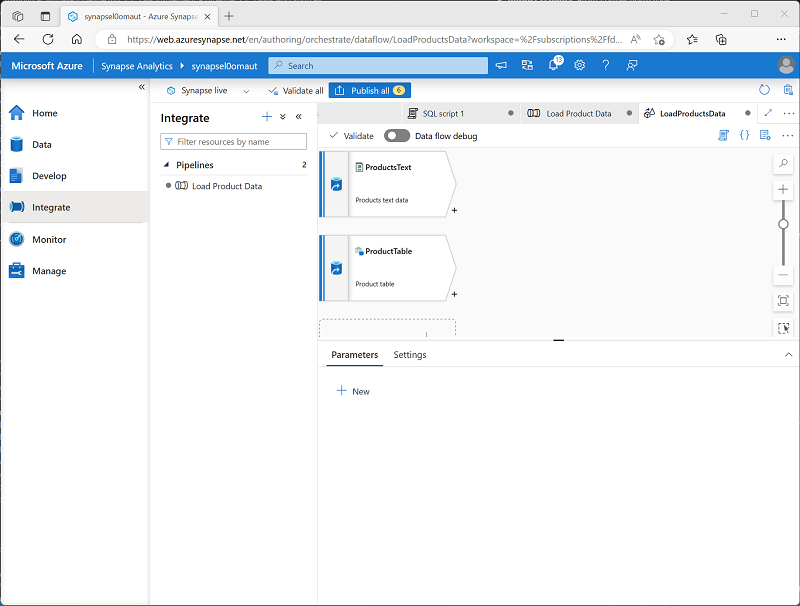
Task: Open data flow toolbar more options
Action: [788, 135]
